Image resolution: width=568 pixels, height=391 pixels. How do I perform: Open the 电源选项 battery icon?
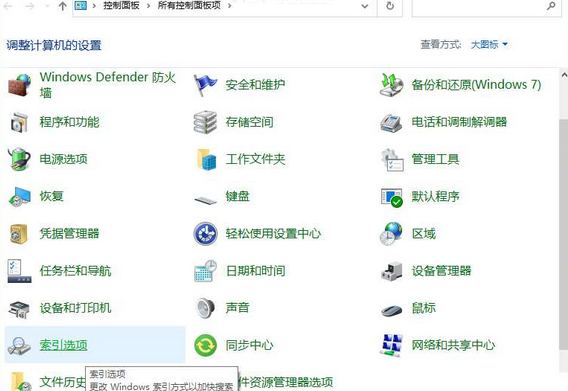click(x=19, y=159)
